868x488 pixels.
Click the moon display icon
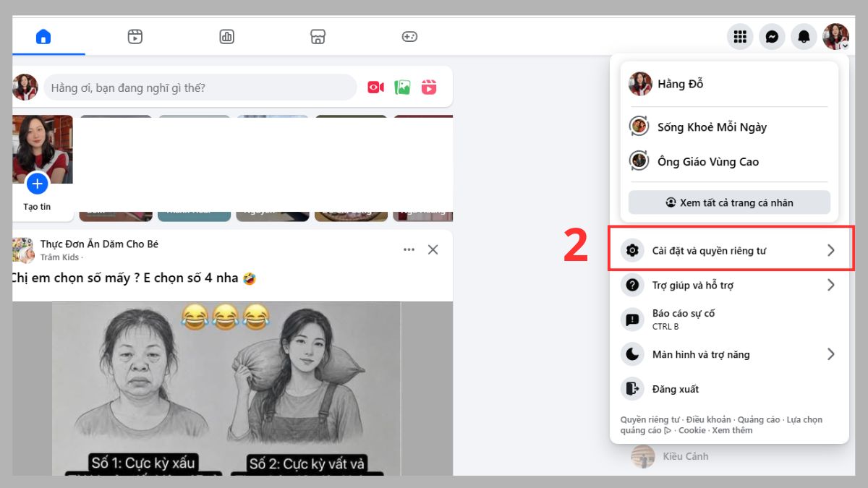click(x=632, y=354)
